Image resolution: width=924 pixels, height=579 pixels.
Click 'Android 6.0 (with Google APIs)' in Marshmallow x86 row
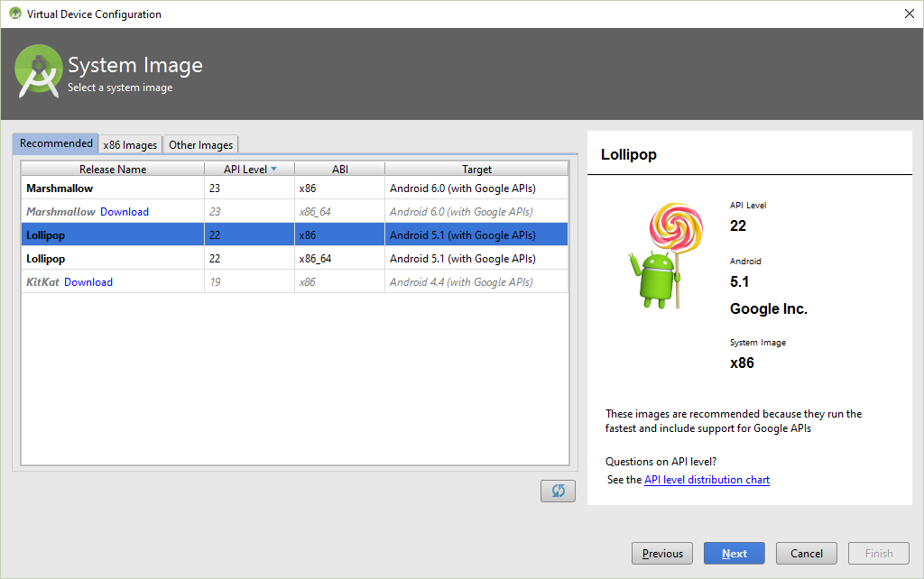pyautogui.click(x=463, y=188)
